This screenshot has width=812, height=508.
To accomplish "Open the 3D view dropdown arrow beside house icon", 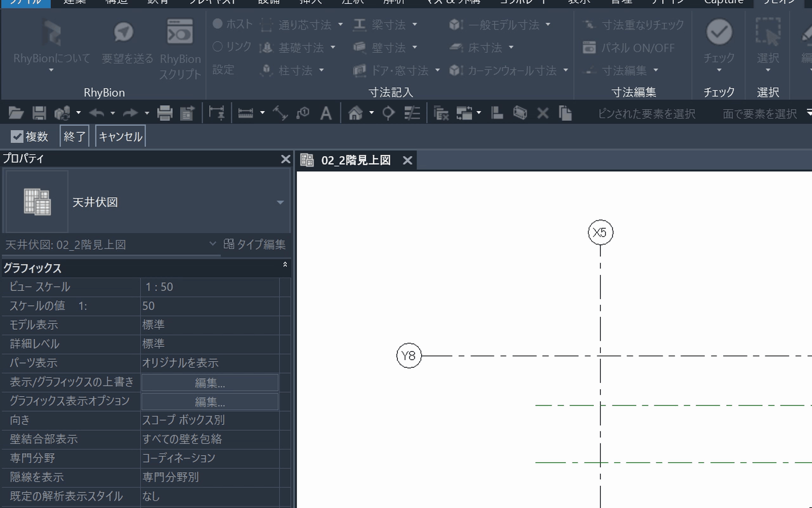I will click(371, 113).
